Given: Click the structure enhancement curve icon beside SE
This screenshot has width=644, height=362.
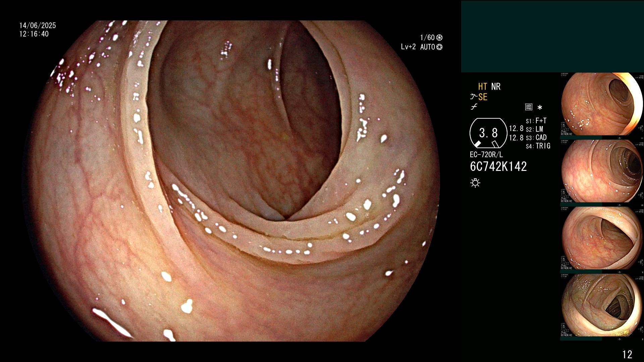Looking at the screenshot, I should coord(474,97).
